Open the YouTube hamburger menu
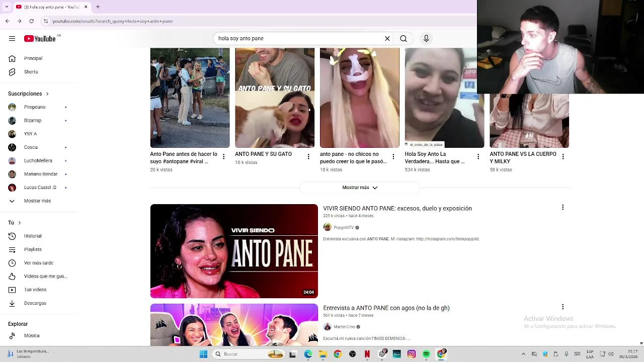The width and height of the screenshot is (644, 362). coord(12,39)
